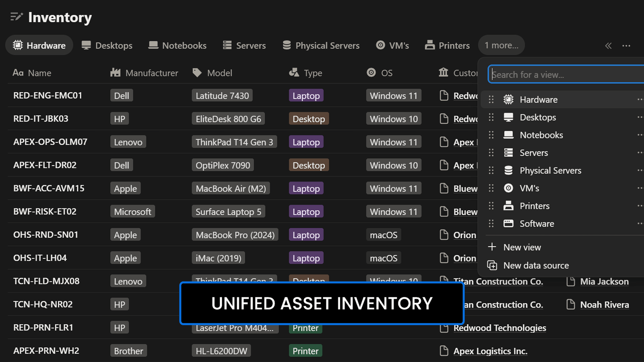Expand the "1 more..." views dropdown
The height and width of the screenshot is (362, 644).
tap(501, 45)
